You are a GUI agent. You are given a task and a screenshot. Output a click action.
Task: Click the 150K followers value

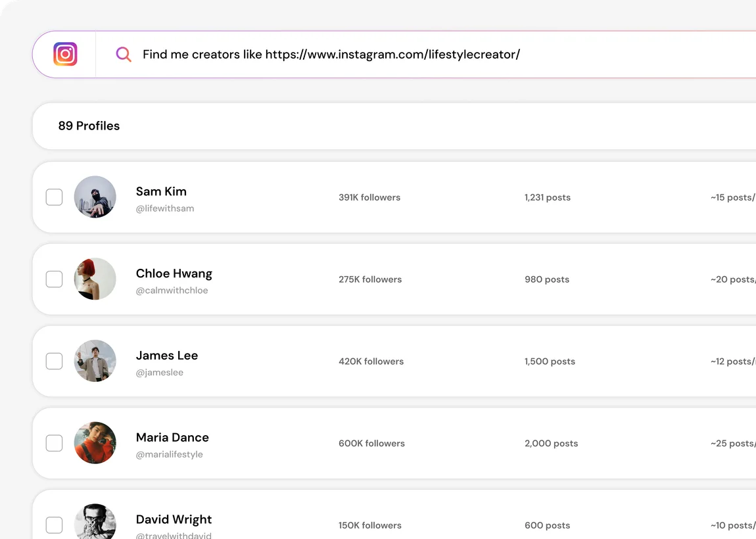coord(370,525)
